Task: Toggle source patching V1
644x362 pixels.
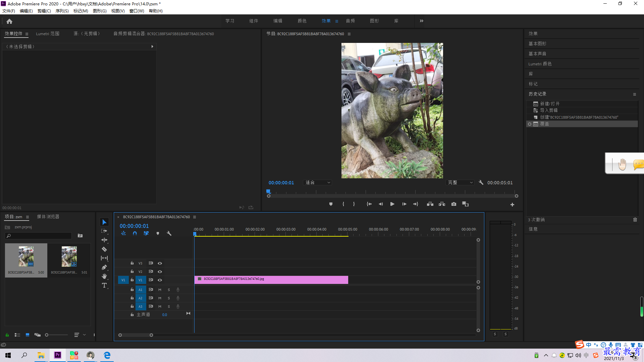Action: [123, 280]
